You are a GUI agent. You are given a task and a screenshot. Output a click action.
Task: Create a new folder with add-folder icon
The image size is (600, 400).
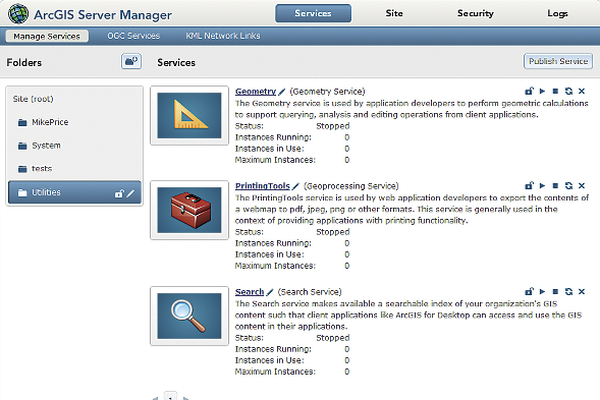(130, 62)
